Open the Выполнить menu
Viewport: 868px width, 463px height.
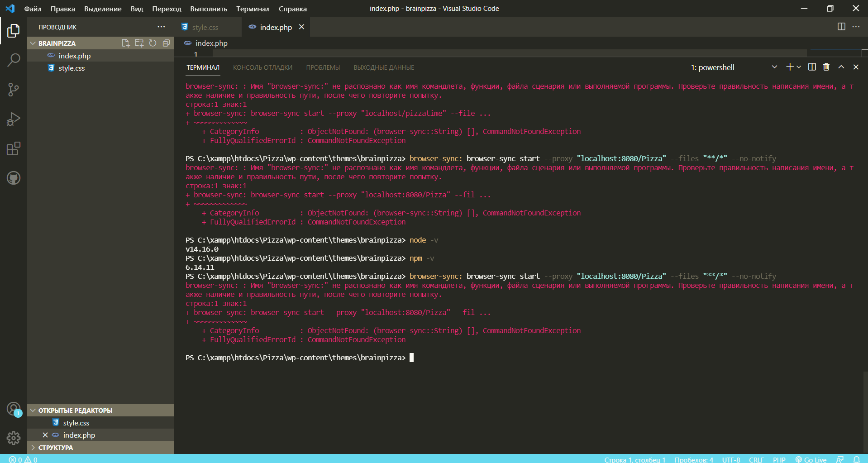209,9
